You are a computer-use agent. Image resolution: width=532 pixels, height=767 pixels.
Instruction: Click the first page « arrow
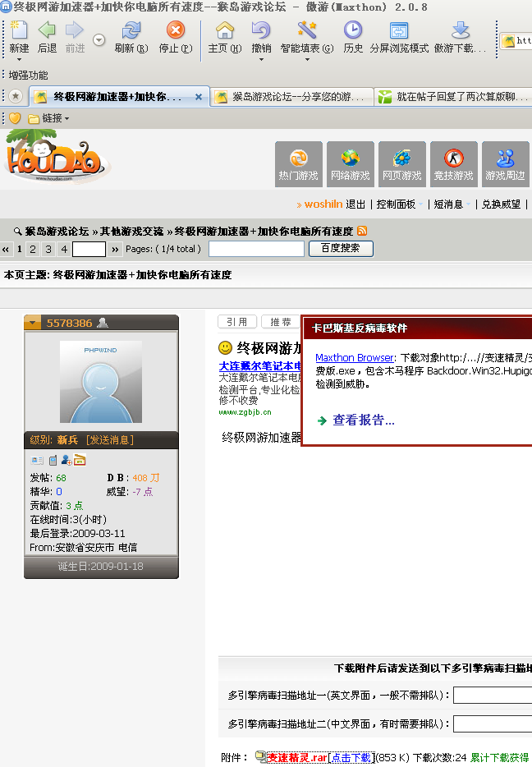(6, 249)
